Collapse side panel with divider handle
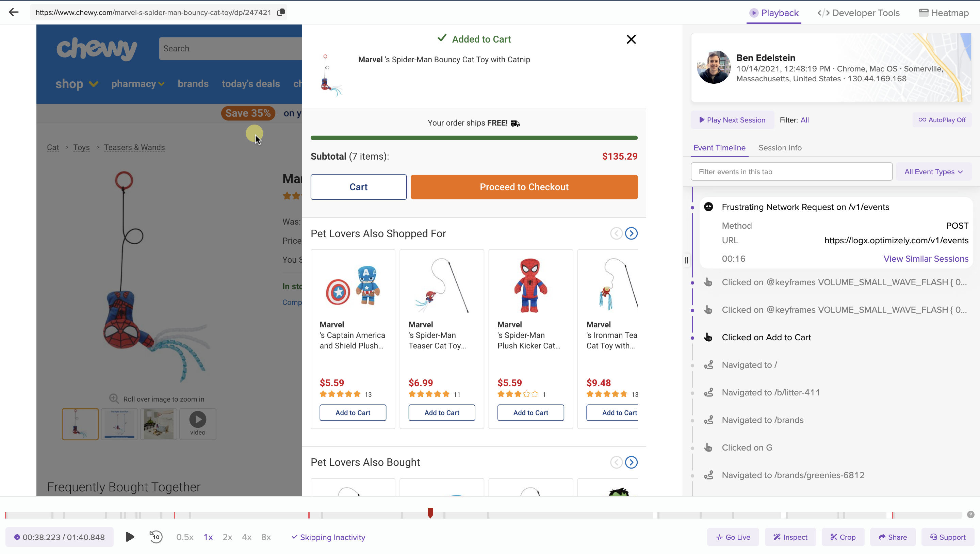 [x=687, y=260]
